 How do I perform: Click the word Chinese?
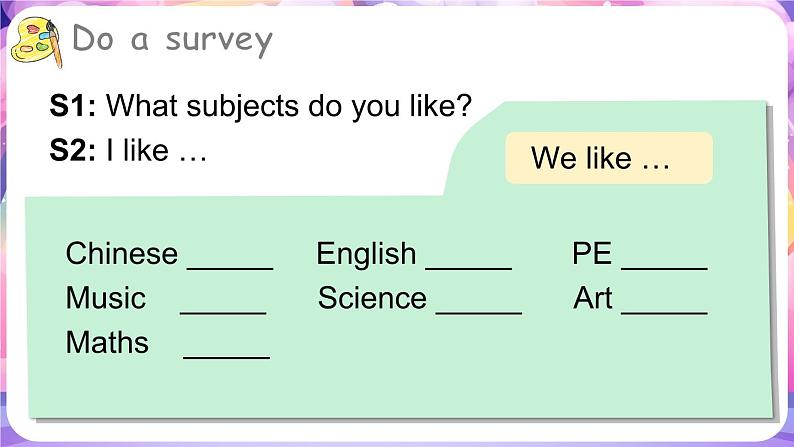(x=121, y=254)
